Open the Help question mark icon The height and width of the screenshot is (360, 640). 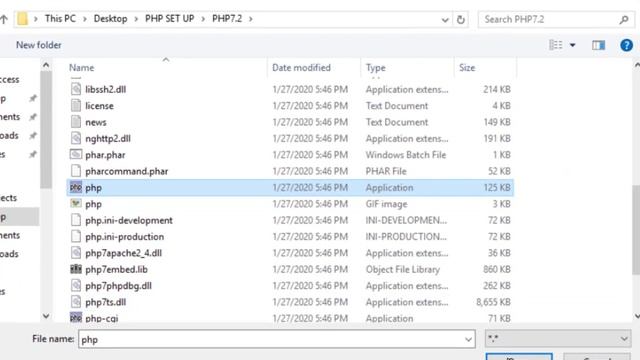pyautogui.click(x=626, y=45)
